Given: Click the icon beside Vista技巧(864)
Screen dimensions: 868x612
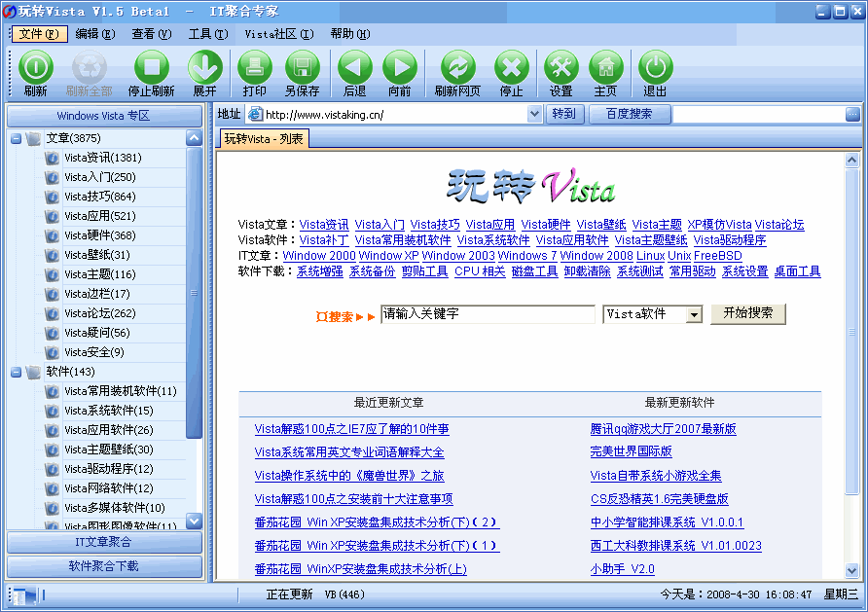Looking at the screenshot, I should click(52, 197).
